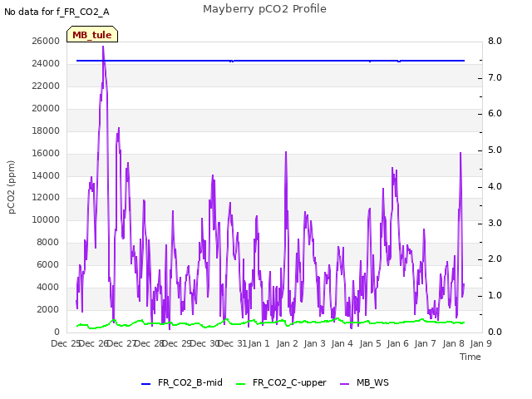
Task: Click the tallest purple MB_WS peak near Dec 26
Action: coord(103,47)
